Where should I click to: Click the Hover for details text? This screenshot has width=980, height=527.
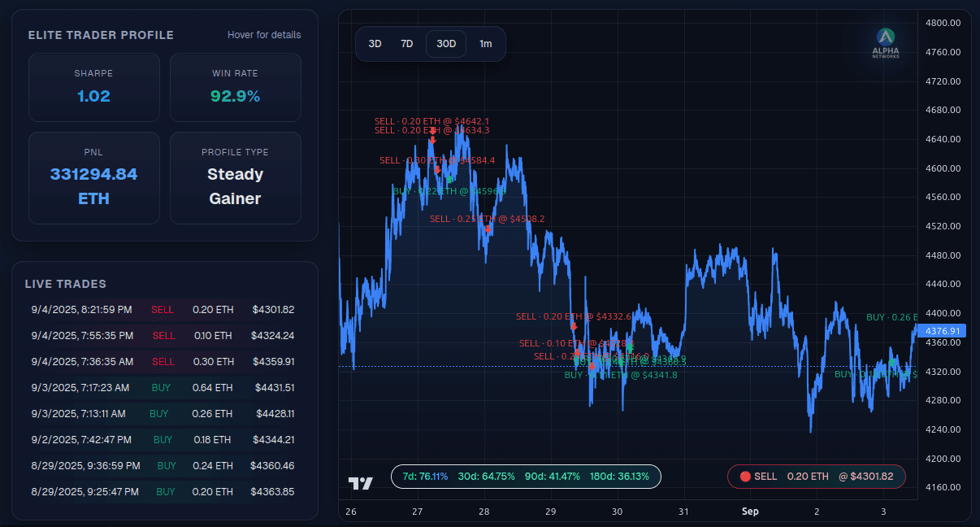264,35
